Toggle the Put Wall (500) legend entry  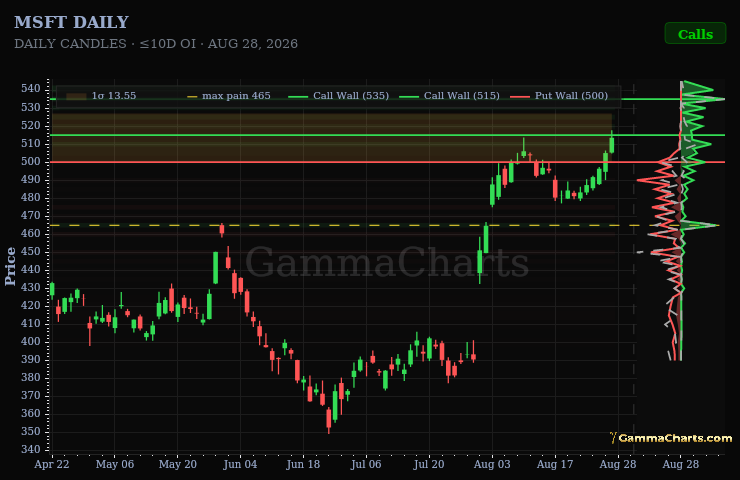click(x=559, y=96)
